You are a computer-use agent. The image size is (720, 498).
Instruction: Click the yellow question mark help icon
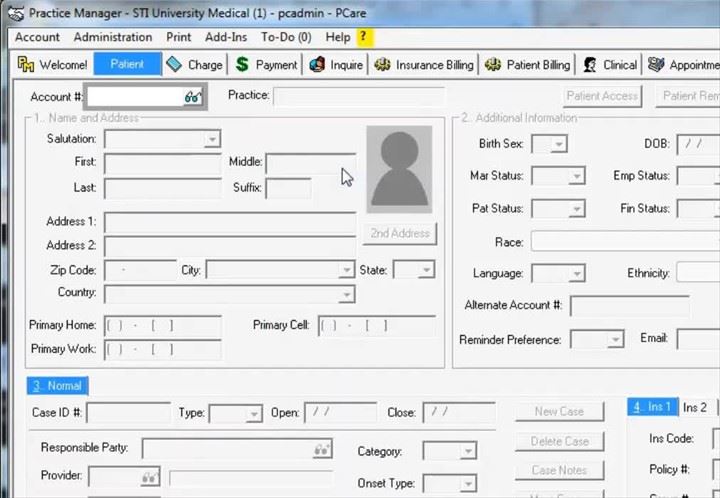point(364,37)
